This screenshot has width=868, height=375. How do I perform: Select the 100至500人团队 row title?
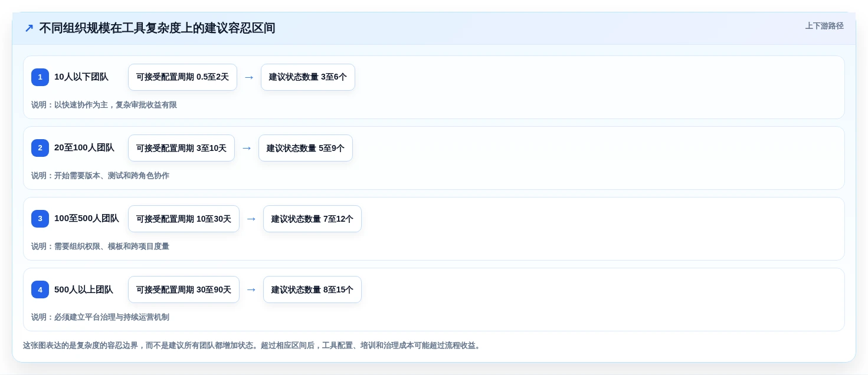coord(87,219)
